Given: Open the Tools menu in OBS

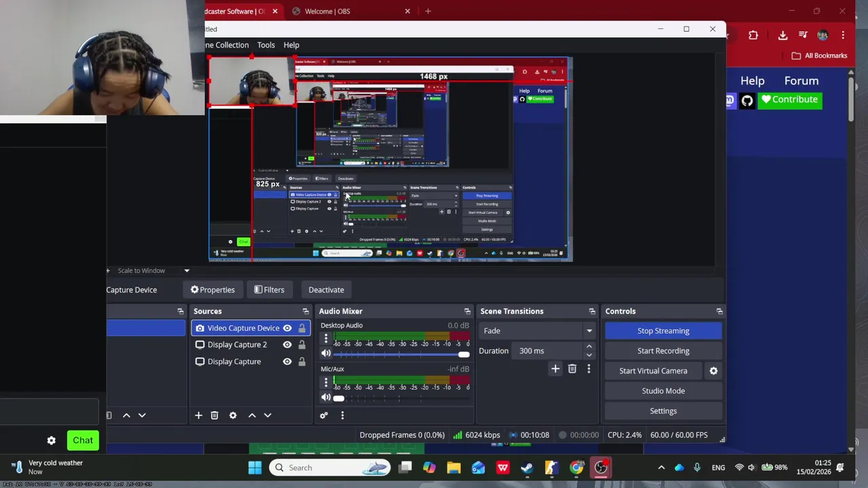Looking at the screenshot, I should point(266,45).
